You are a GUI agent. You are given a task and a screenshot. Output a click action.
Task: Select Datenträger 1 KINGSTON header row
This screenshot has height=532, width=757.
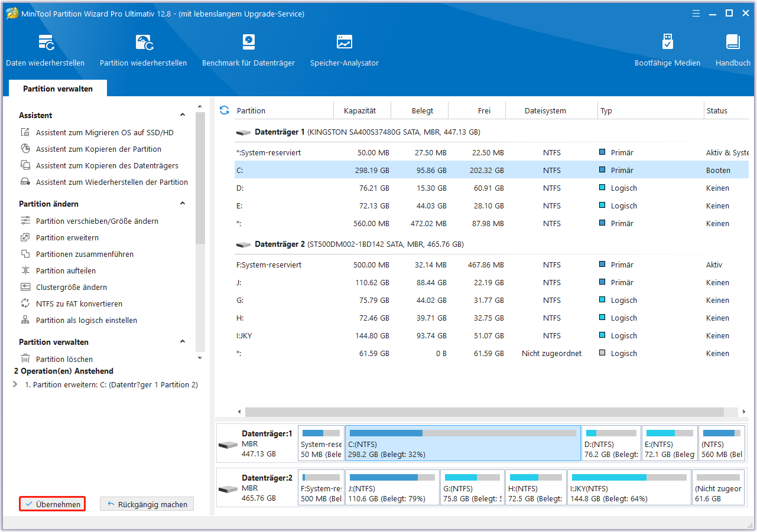click(492, 132)
